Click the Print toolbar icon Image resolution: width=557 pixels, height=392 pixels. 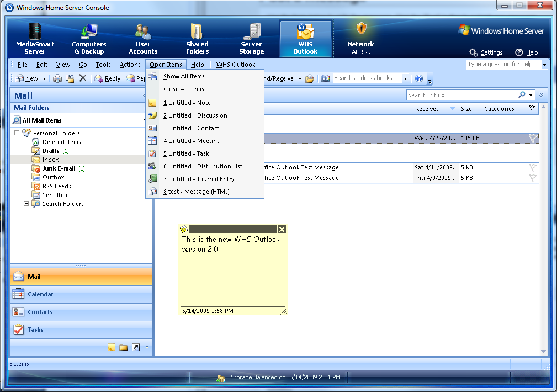click(x=57, y=78)
